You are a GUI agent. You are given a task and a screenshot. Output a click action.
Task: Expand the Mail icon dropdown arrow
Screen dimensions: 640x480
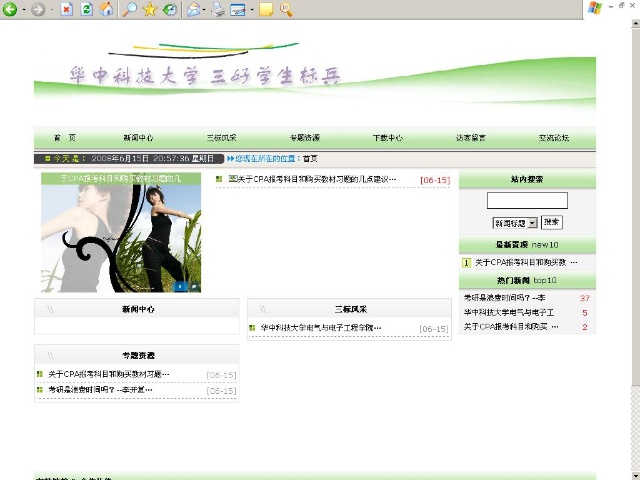tap(204, 9)
